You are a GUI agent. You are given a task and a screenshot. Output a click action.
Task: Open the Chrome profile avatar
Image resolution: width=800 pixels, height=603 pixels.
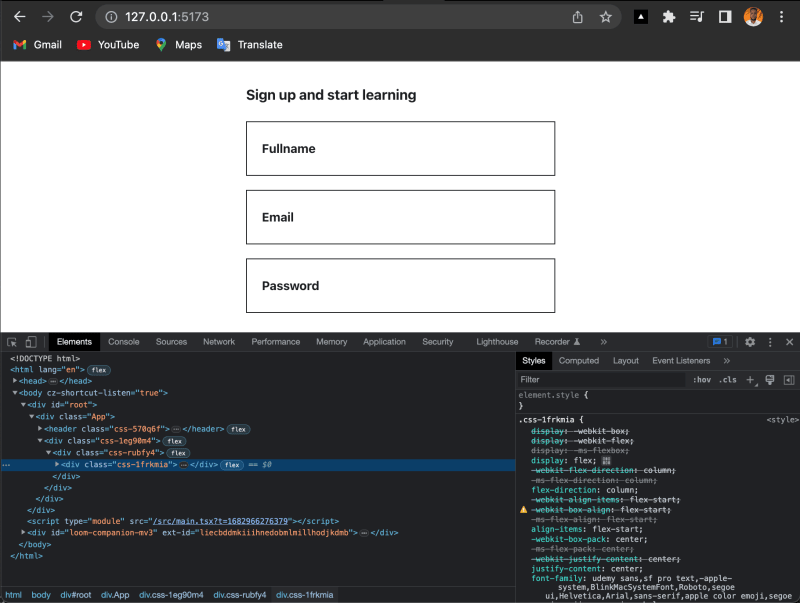[753, 17]
